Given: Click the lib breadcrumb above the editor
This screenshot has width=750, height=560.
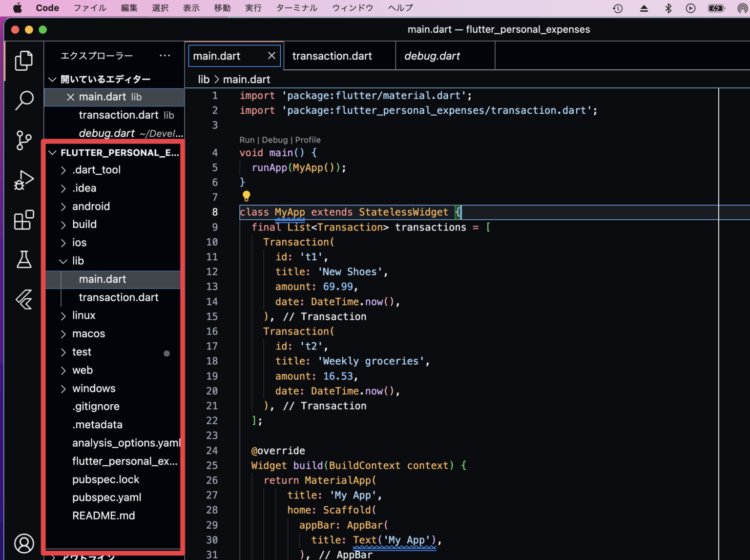Looking at the screenshot, I should (203, 79).
